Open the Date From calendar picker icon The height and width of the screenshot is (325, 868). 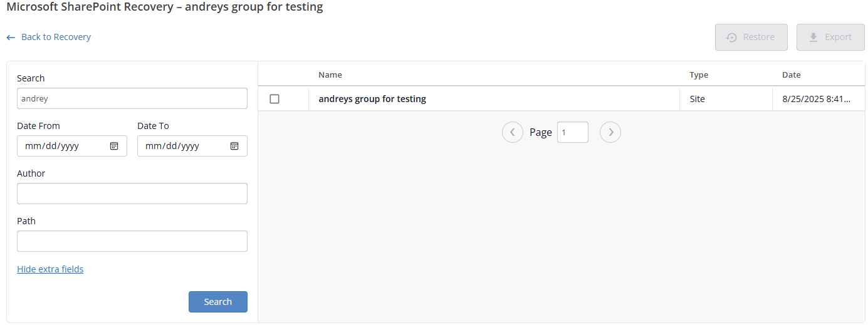pyautogui.click(x=114, y=146)
